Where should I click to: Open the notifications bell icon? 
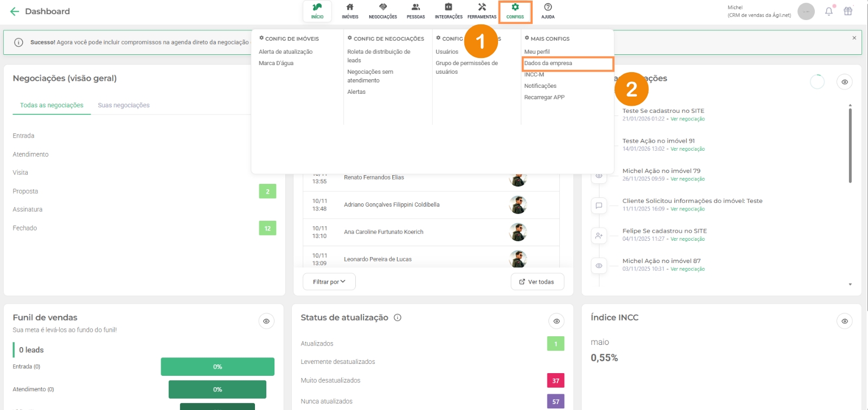(x=829, y=11)
